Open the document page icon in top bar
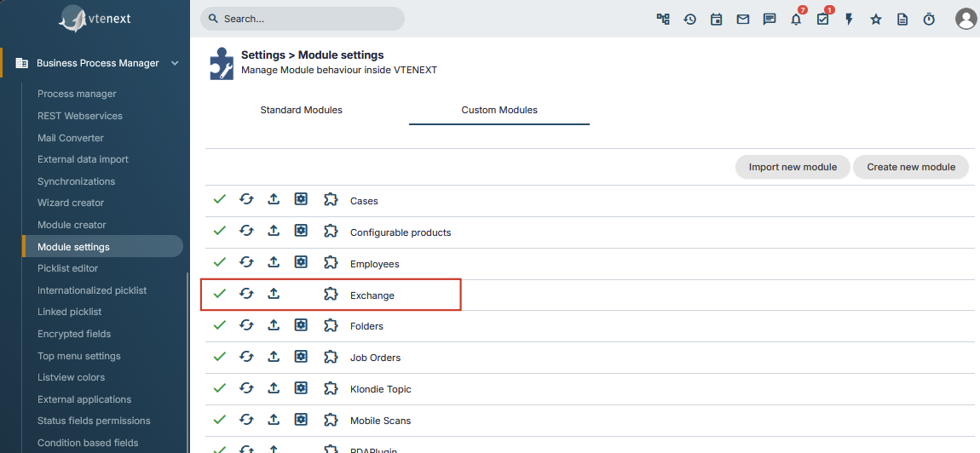The width and height of the screenshot is (980, 453). coord(902,20)
